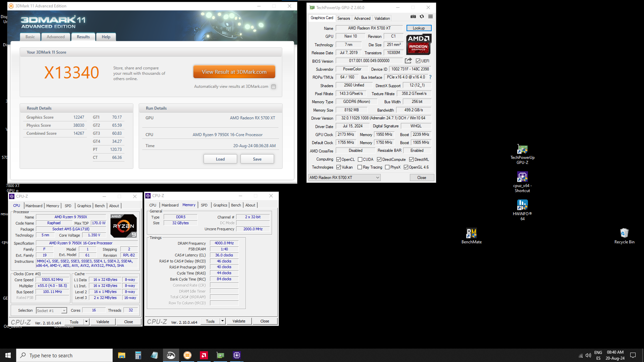The image size is (644, 362).
Task: Click Load button in Run Details
Action: (x=220, y=159)
